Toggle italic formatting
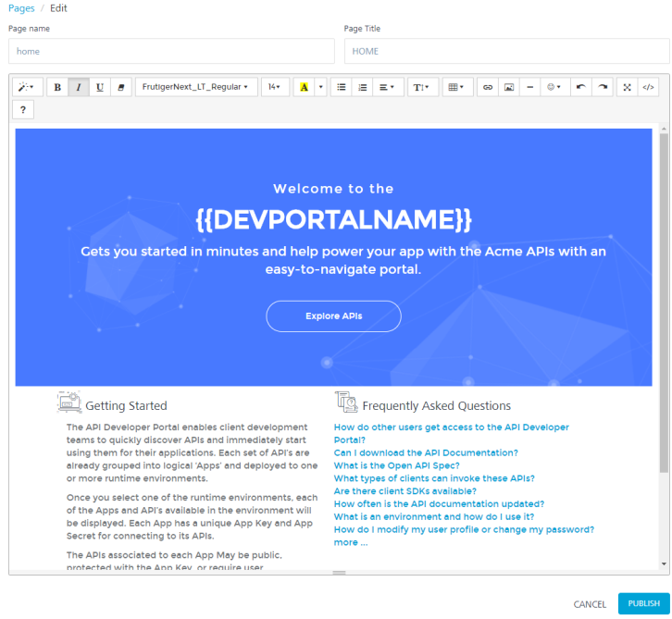The height and width of the screenshot is (619, 672). [79, 87]
